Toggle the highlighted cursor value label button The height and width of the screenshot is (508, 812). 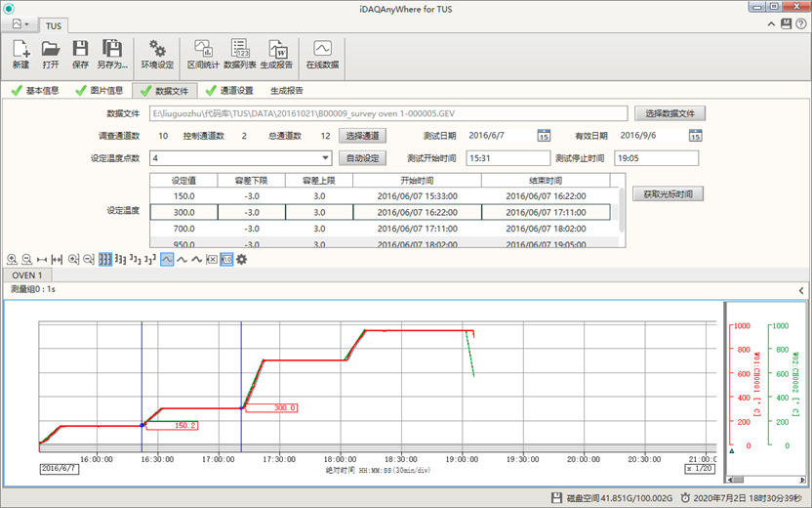coord(226,260)
